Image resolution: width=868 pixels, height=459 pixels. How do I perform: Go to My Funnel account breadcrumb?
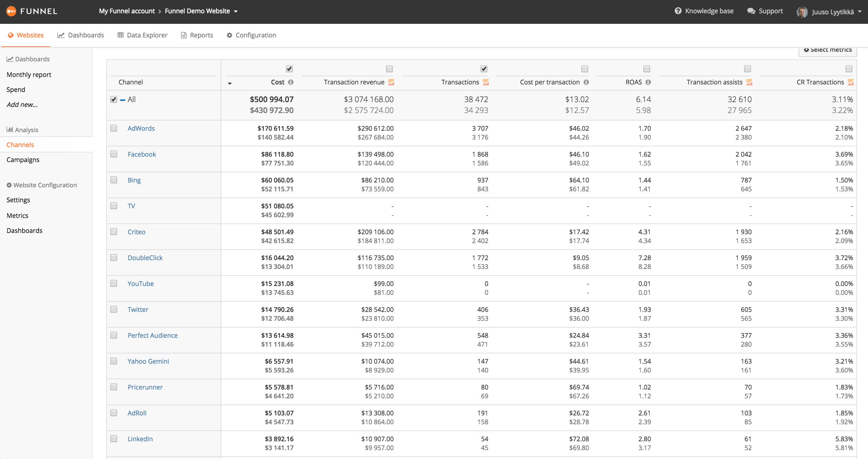[127, 11]
